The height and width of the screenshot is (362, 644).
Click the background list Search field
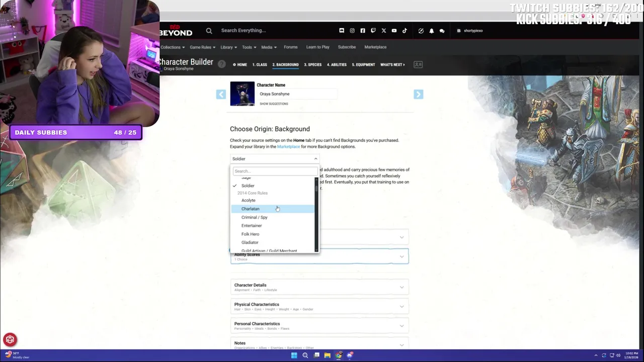[x=275, y=171]
